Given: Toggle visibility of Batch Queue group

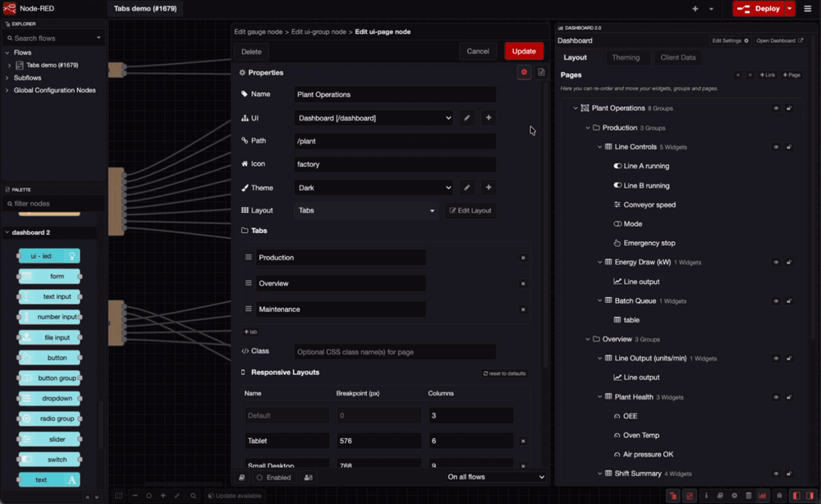Looking at the screenshot, I should 776,301.
